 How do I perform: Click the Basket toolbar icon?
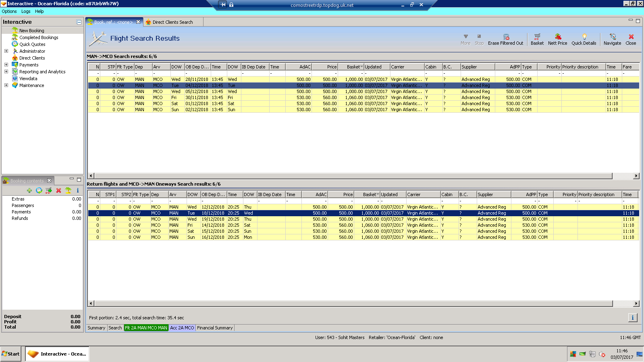537,39
